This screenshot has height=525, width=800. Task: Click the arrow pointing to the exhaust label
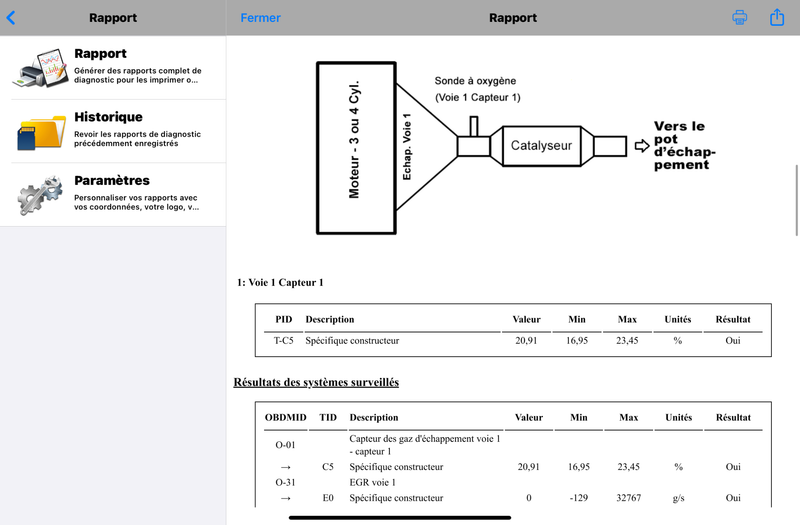pos(641,146)
